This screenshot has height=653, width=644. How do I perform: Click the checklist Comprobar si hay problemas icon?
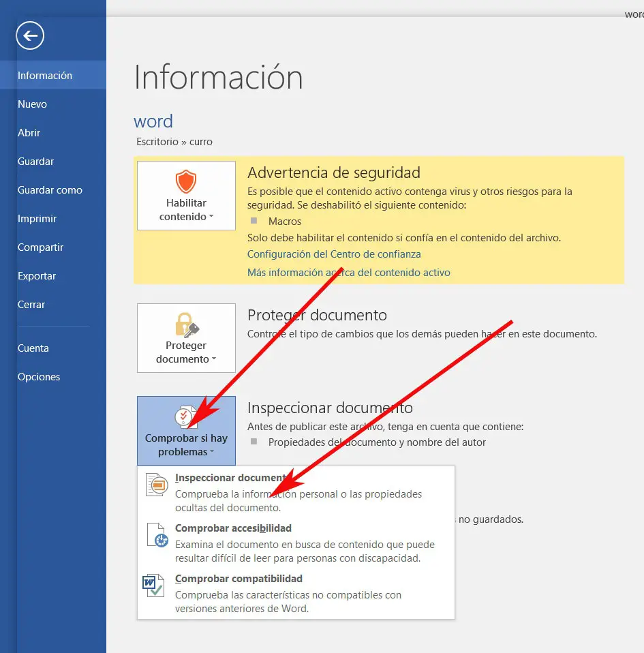pyautogui.click(x=185, y=417)
